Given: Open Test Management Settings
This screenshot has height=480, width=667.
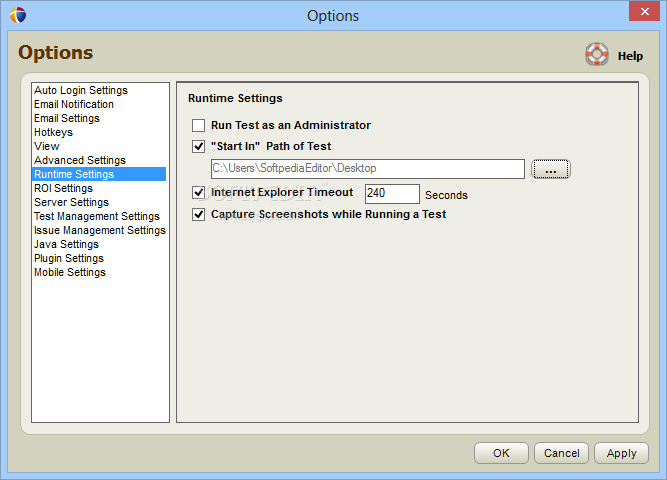Looking at the screenshot, I should click(x=99, y=216).
